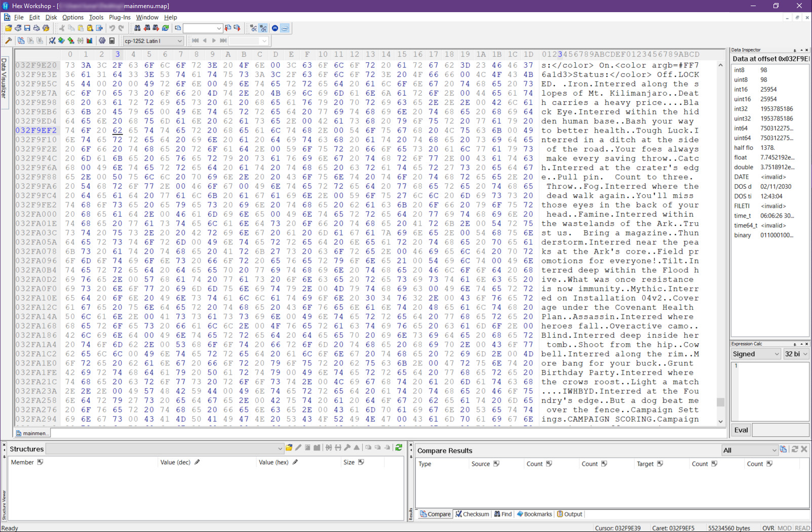Open the character distribution chart icon

point(90,41)
